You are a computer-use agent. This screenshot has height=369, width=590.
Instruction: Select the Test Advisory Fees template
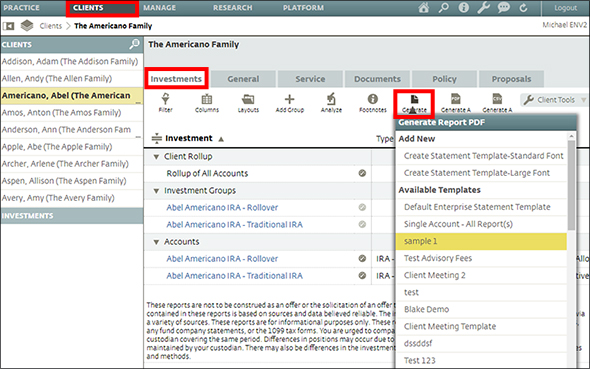pos(481,258)
